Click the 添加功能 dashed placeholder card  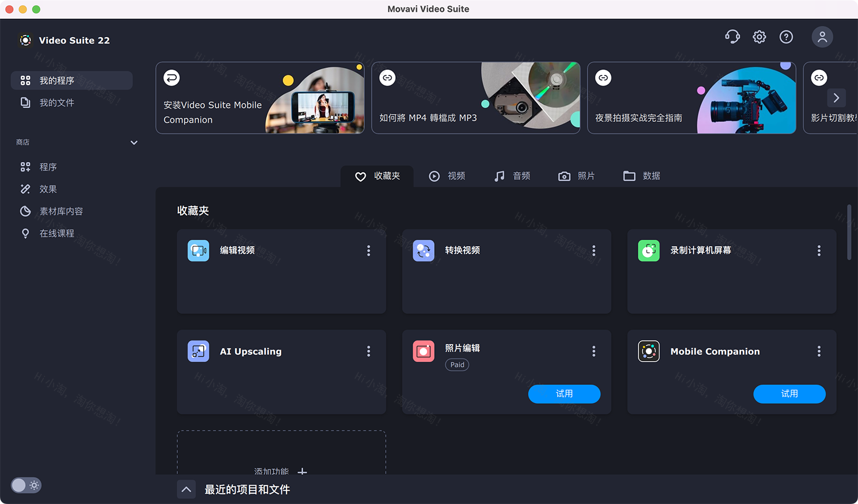click(x=281, y=453)
